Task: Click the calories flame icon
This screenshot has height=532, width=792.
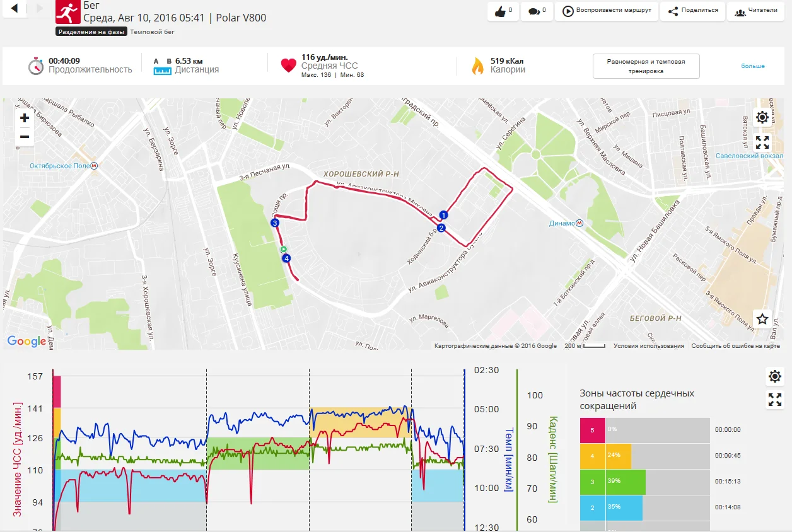Action: 478,66
